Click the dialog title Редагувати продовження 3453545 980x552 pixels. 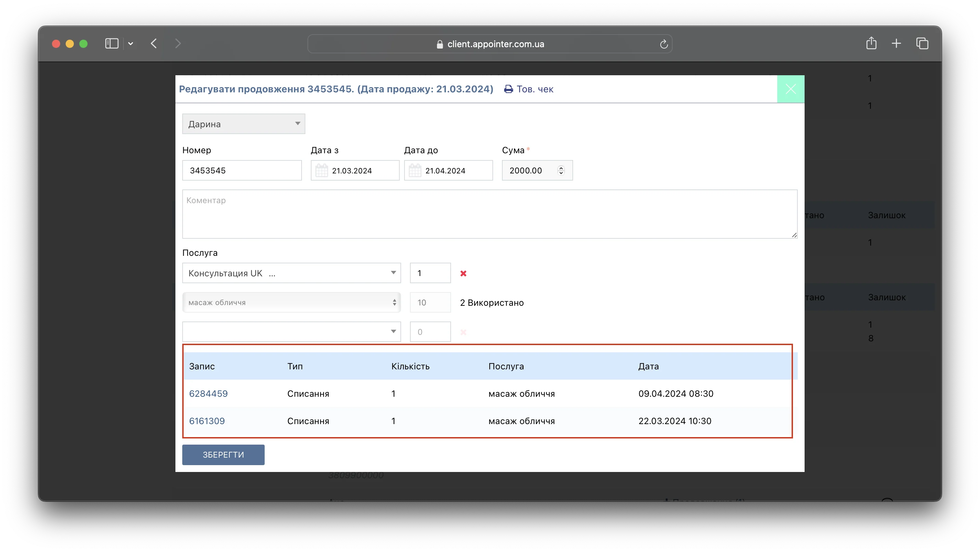(x=336, y=89)
